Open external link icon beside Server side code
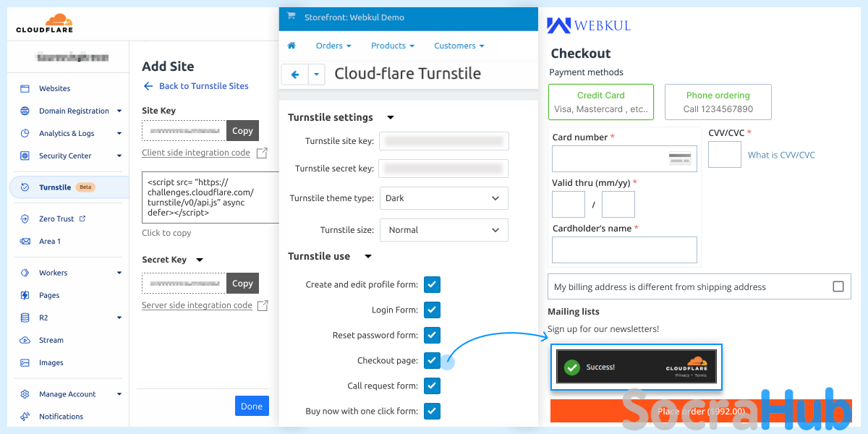Screen dimensions: 868x434 click(x=263, y=305)
